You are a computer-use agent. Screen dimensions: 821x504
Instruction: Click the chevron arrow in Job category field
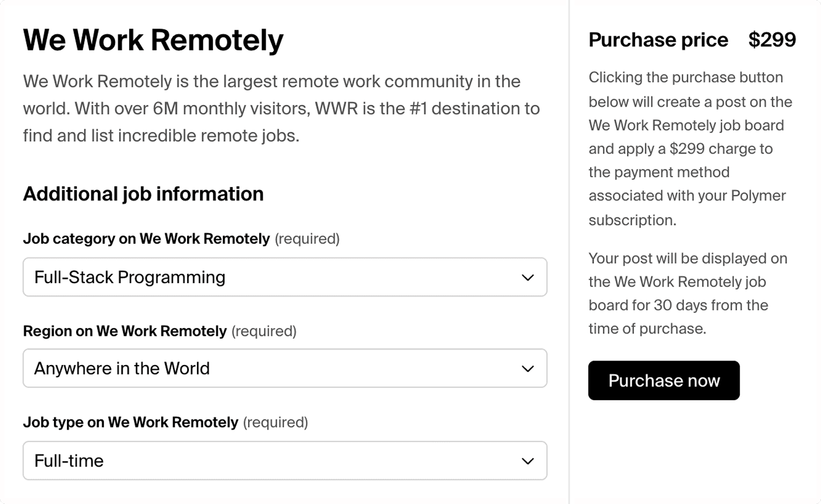click(x=528, y=277)
